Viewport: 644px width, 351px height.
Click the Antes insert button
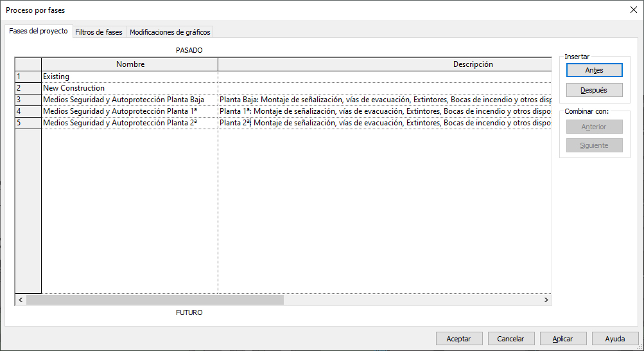pyautogui.click(x=594, y=70)
